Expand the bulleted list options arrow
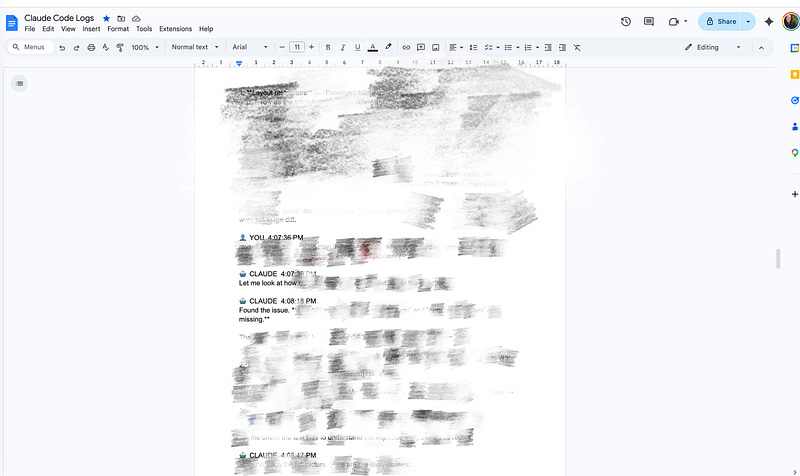 click(518, 47)
